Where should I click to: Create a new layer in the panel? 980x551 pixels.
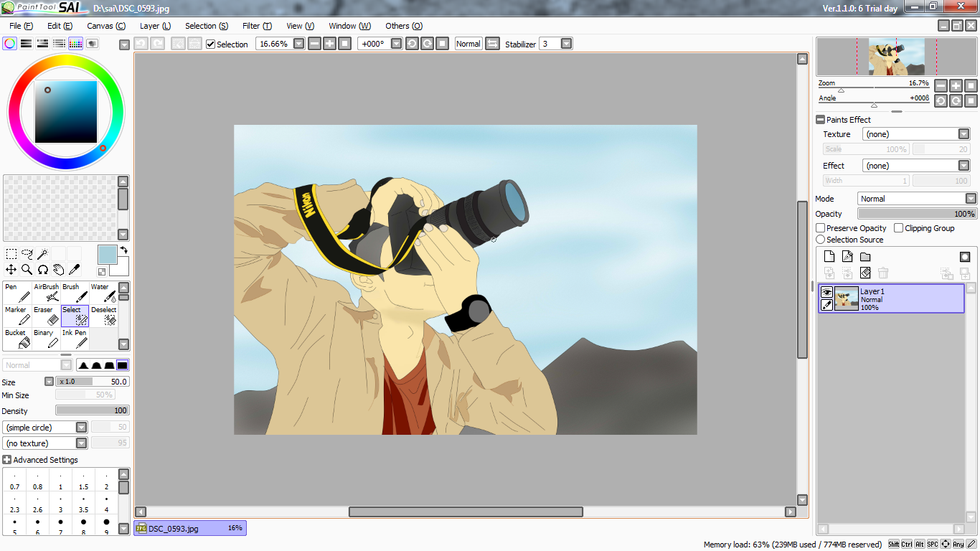[829, 256]
